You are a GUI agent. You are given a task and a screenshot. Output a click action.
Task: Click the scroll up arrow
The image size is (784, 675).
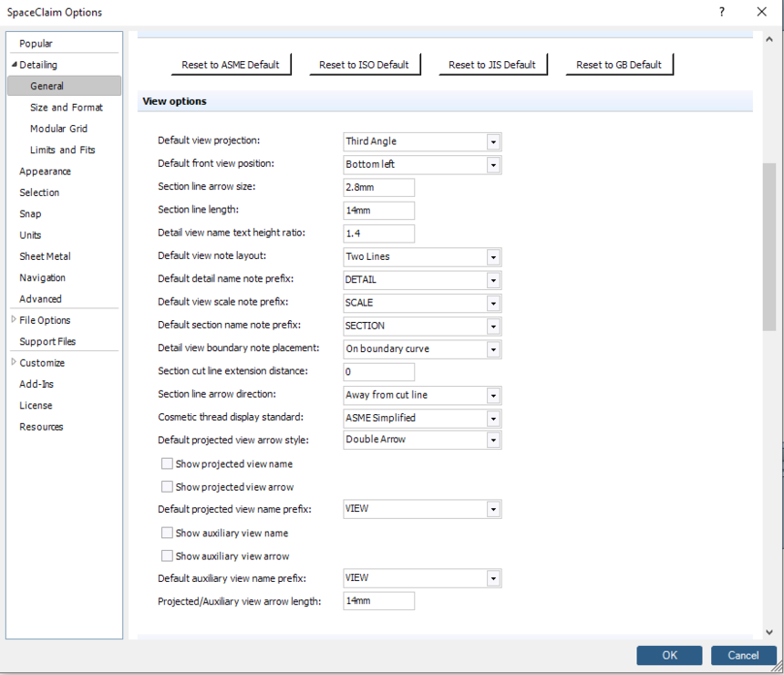[x=769, y=39]
